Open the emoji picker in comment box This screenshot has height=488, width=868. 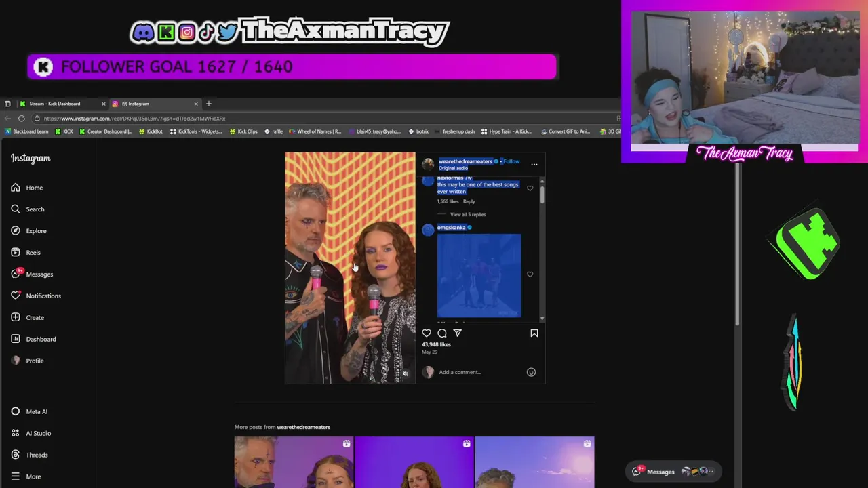click(532, 372)
